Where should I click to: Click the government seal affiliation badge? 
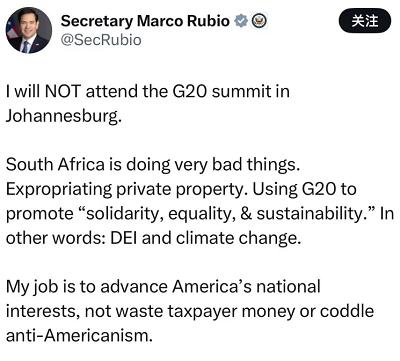click(259, 21)
